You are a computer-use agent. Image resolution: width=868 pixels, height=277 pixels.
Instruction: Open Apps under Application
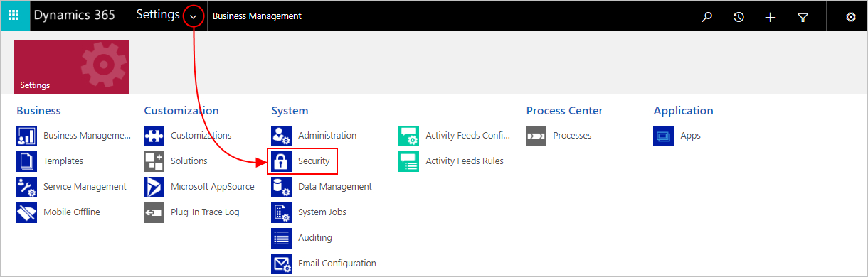coord(690,136)
